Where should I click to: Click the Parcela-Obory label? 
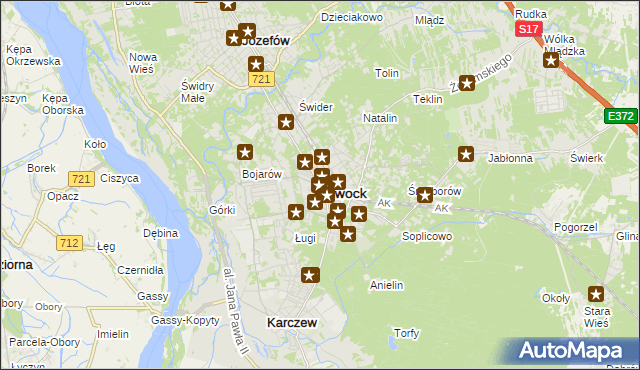44,342
